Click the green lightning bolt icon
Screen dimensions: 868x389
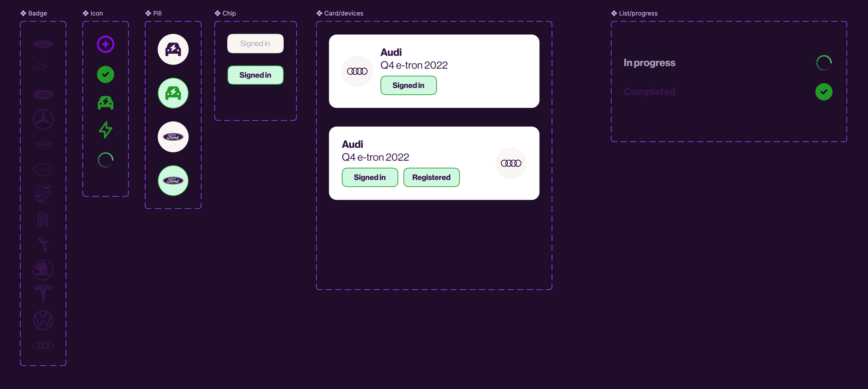click(x=105, y=130)
